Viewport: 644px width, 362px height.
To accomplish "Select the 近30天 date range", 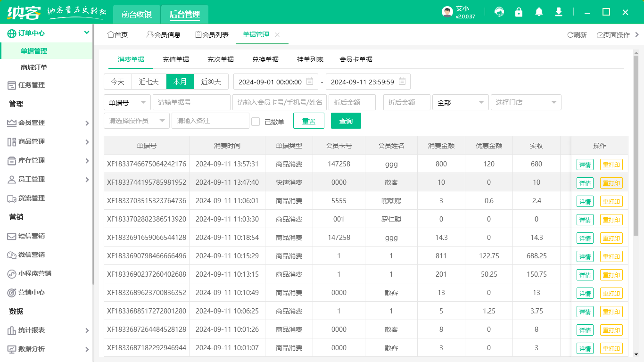I will [211, 82].
